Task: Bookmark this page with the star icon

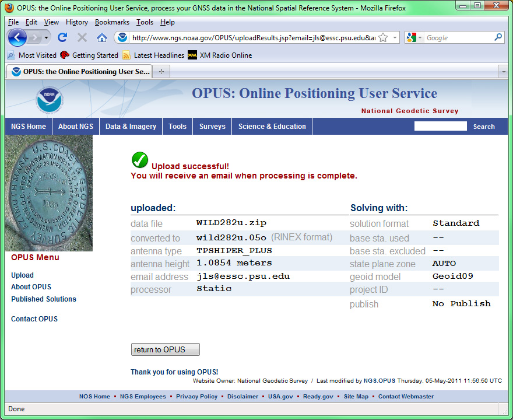Action: click(x=383, y=38)
